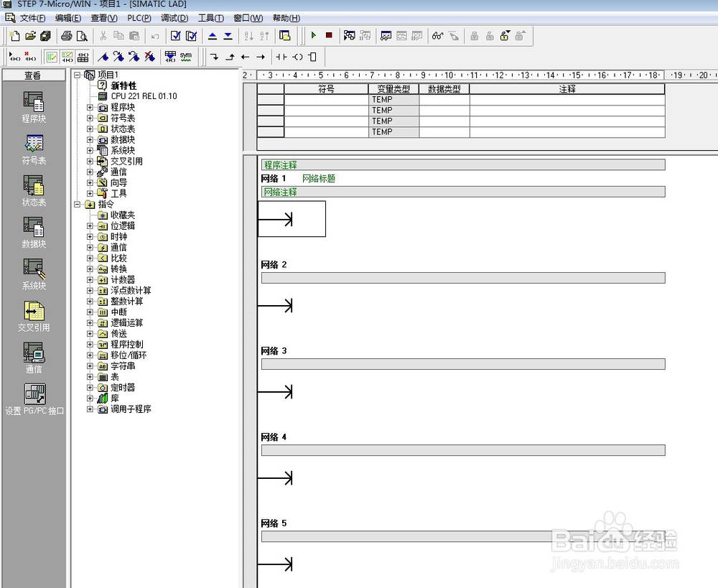Click the Save project icon
The height and width of the screenshot is (588, 718).
(45, 36)
